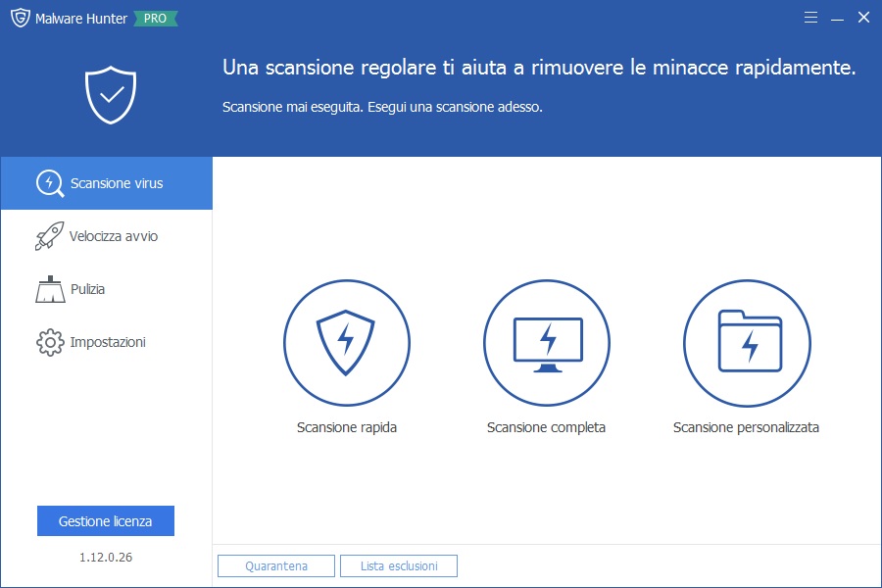Screen dimensions: 882x588
Task: Click the Scansione personalizzata label
Action: coord(746,427)
